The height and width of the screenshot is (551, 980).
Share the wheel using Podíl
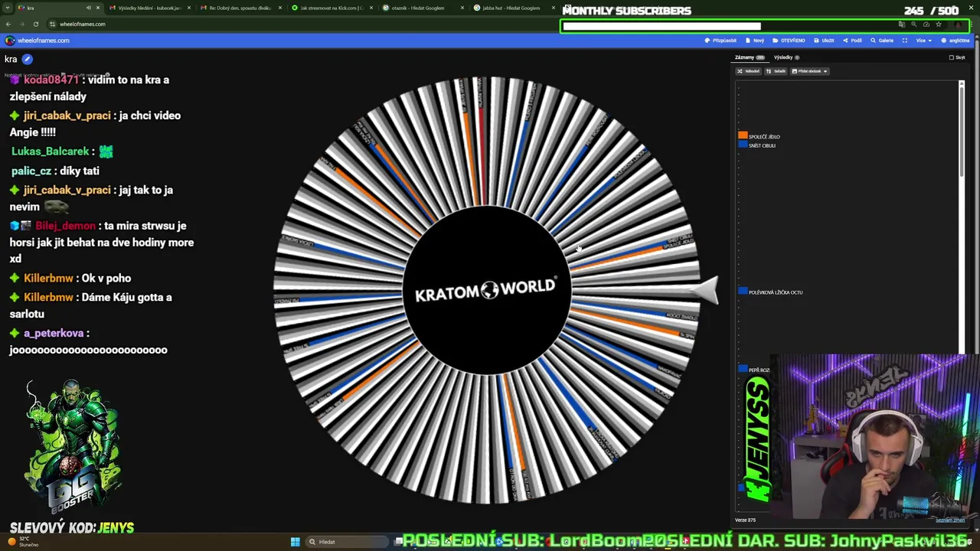pyautogui.click(x=852, y=41)
